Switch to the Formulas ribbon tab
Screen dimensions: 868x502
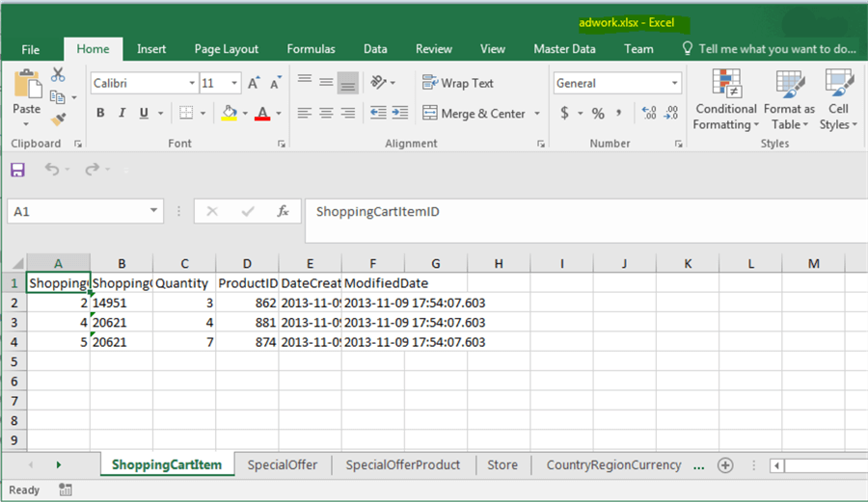click(x=311, y=49)
